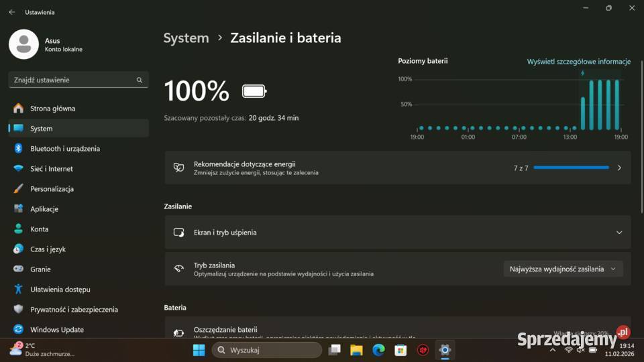The width and height of the screenshot is (644, 362).
Task: Open Bluetooth i urządzenia settings
Action: point(78,149)
